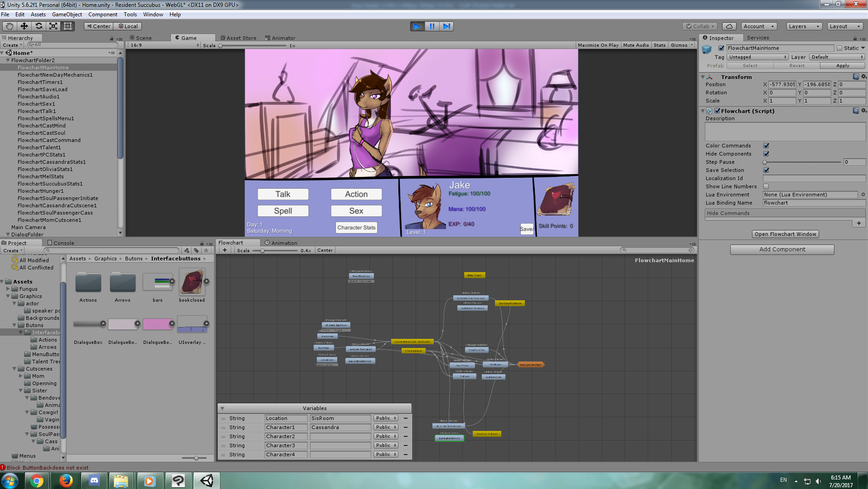Open the cloud services icon
The width and height of the screenshot is (868, 489).
point(729,26)
